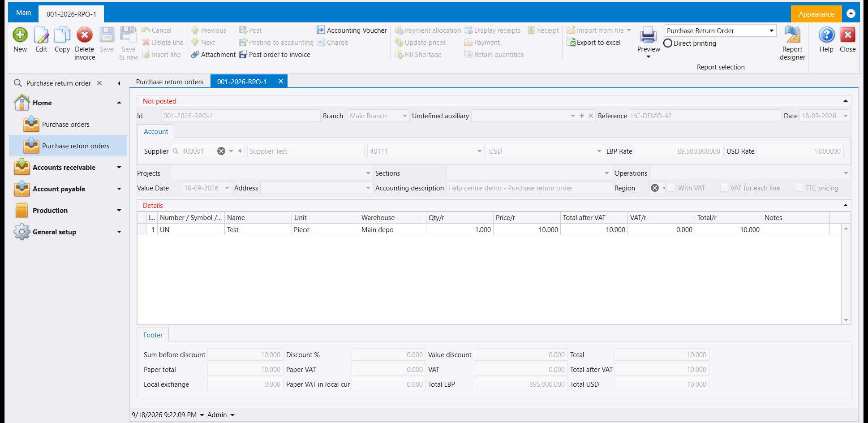Image resolution: width=868 pixels, height=423 pixels.
Task: Click the Copy documents icon
Action: tap(62, 35)
